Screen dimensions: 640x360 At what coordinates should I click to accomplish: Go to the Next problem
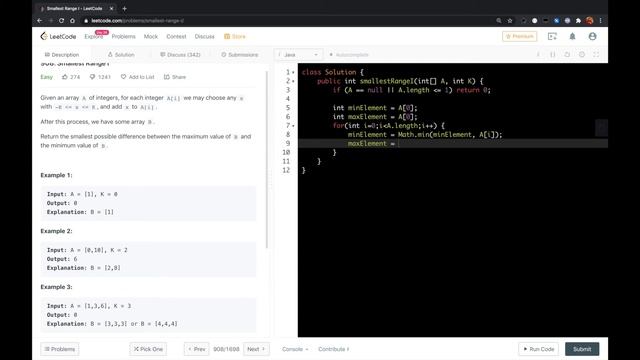[x=256, y=349]
